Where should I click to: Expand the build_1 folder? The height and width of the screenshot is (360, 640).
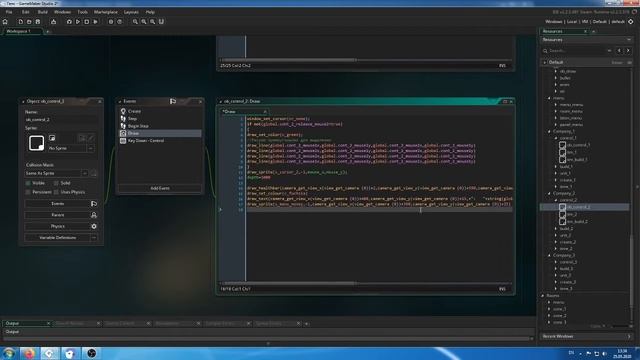pyautogui.click(x=556, y=167)
